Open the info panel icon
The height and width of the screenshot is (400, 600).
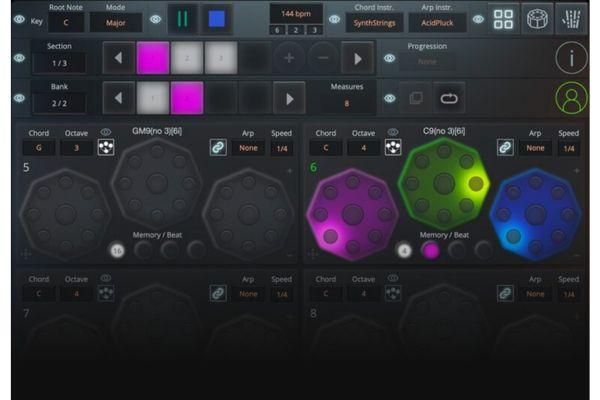[x=572, y=58]
